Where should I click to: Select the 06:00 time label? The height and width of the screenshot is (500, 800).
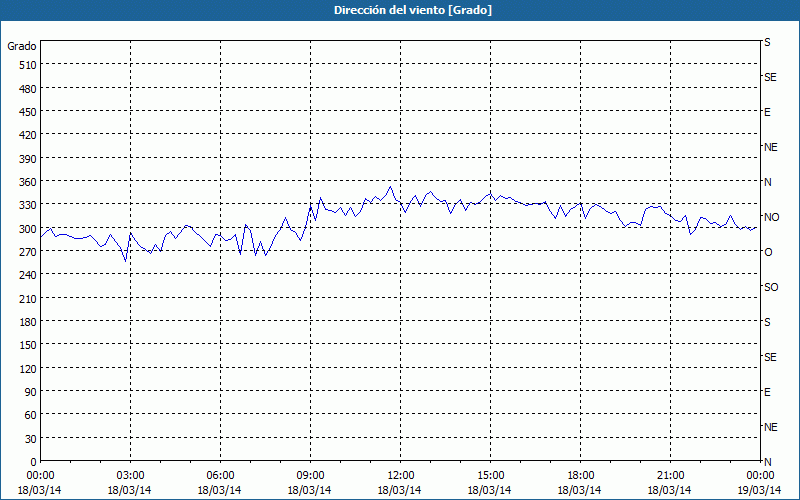point(220,476)
